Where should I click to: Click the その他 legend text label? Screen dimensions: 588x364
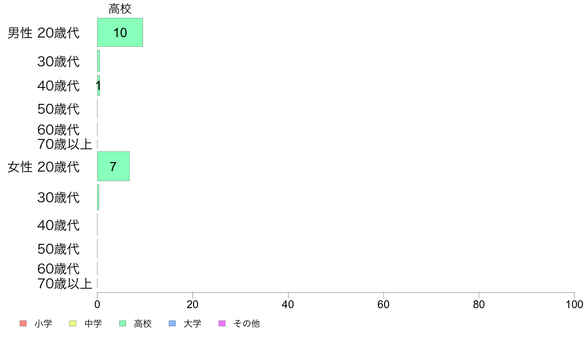click(246, 323)
